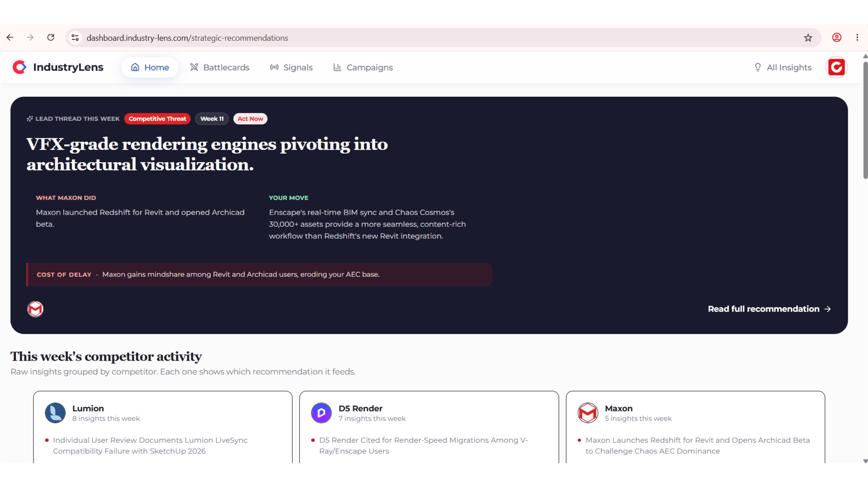Click the sparkle icon before Lead Thread
This screenshot has width=868, height=488.
(30, 119)
